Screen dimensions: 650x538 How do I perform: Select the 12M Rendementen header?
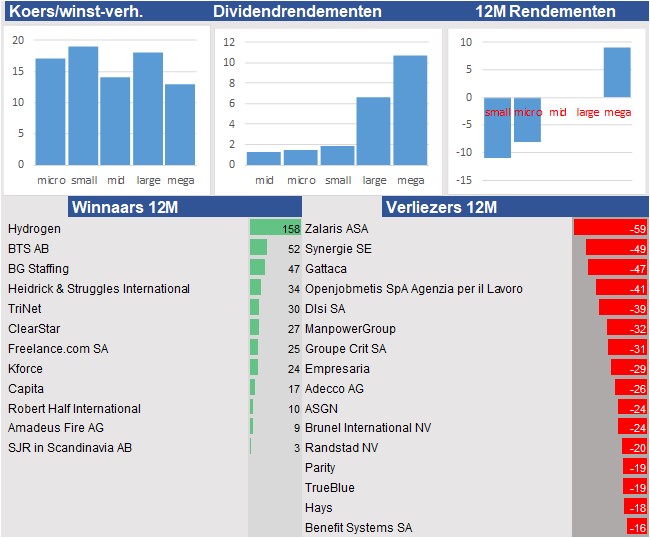[545, 11]
